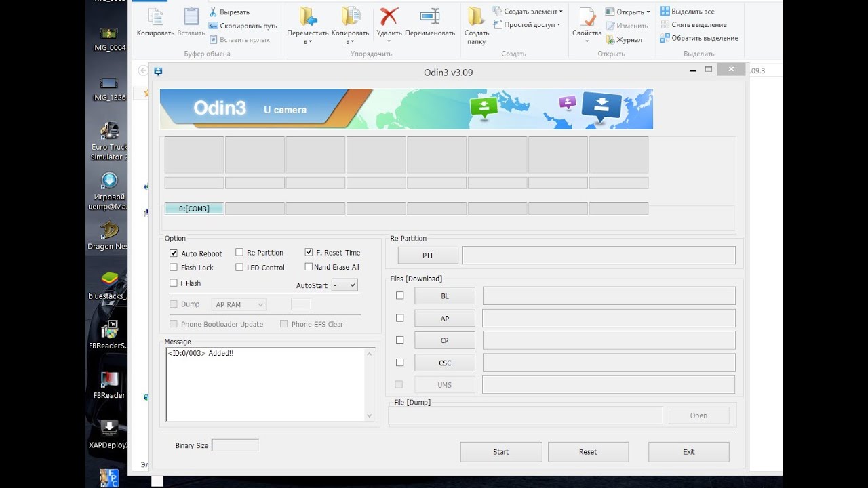Enable the T Flash checkbox
Viewport: 868px width, 488px height.
point(174,283)
